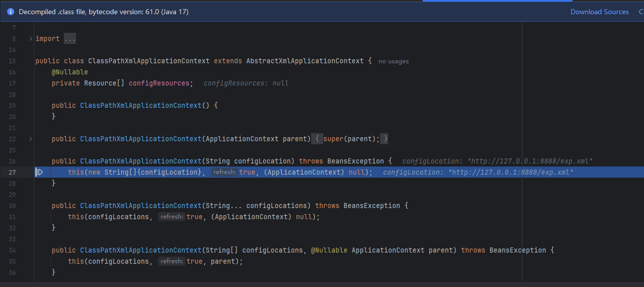Click the execution point arrow at line 27
Image resolution: width=644 pixels, height=287 pixels.
(x=39, y=172)
